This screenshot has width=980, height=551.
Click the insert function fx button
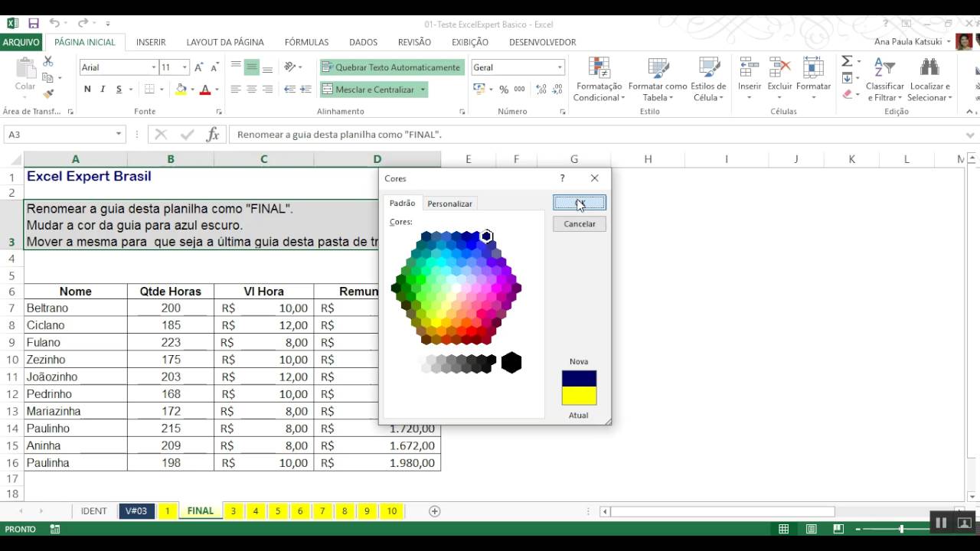pyautogui.click(x=213, y=135)
